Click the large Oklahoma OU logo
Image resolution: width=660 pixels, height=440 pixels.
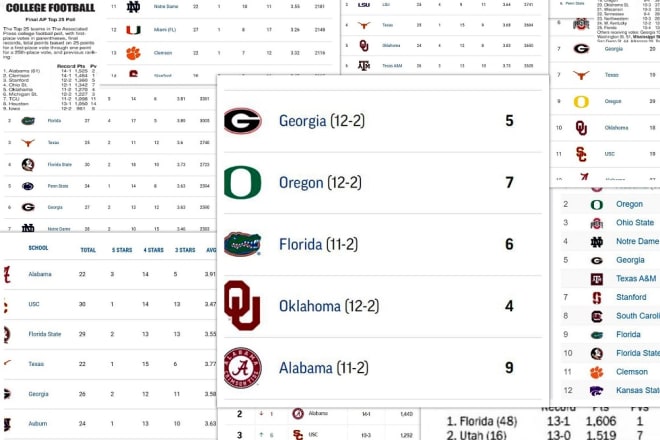tap(242, 305)
